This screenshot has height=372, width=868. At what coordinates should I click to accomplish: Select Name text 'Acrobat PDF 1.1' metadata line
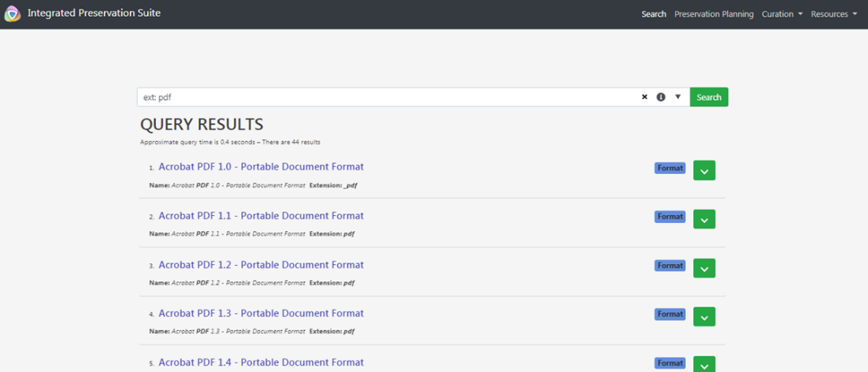pyautogui.click(x=227, y=233)
